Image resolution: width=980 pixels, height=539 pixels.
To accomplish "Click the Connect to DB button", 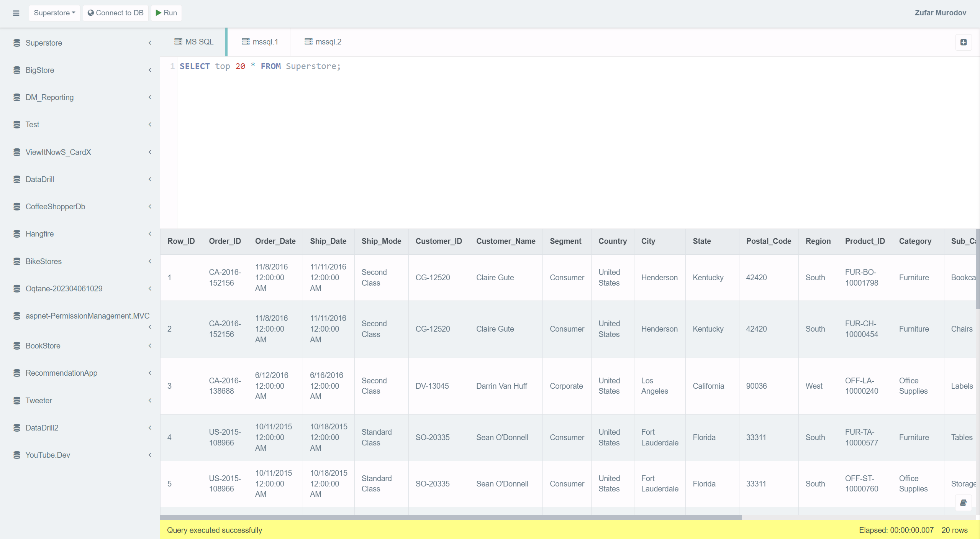I will 116,13.
